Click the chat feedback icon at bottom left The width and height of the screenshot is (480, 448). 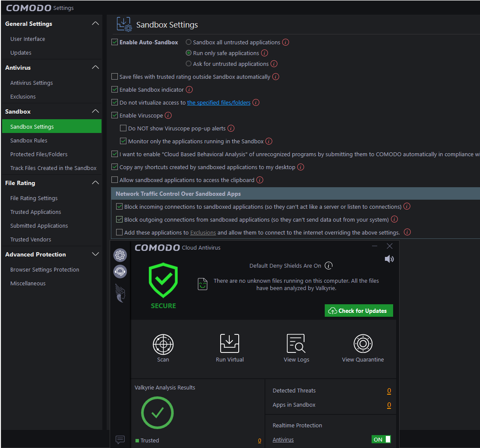120,439
